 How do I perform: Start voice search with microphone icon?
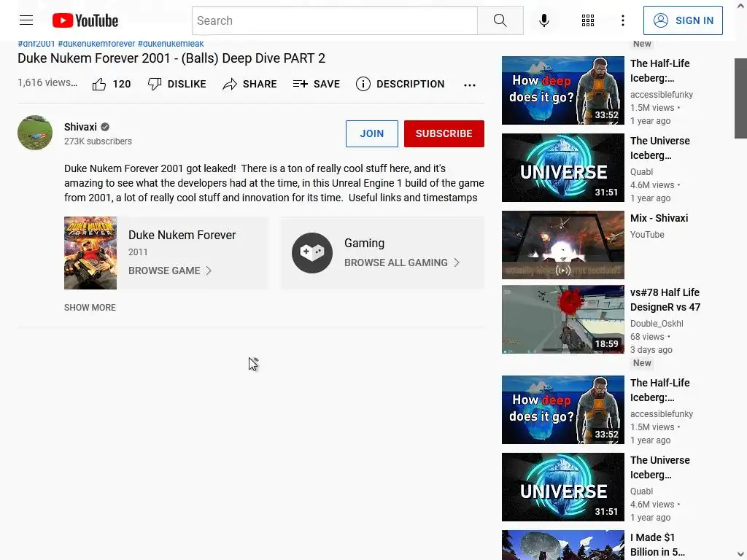[x=544, y=20]
